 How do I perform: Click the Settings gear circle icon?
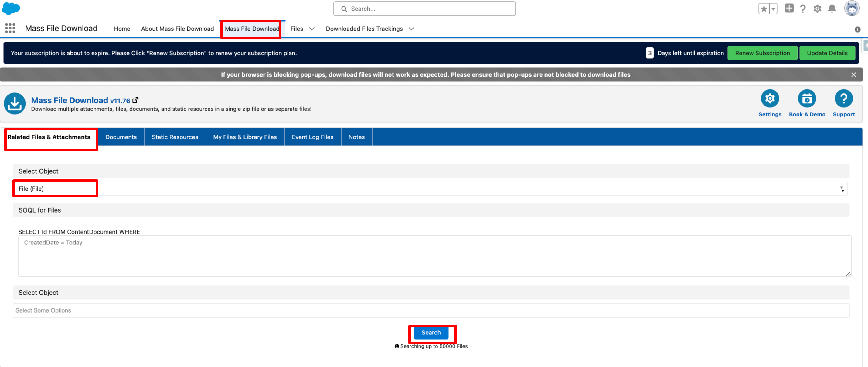(x=770, y=99)
